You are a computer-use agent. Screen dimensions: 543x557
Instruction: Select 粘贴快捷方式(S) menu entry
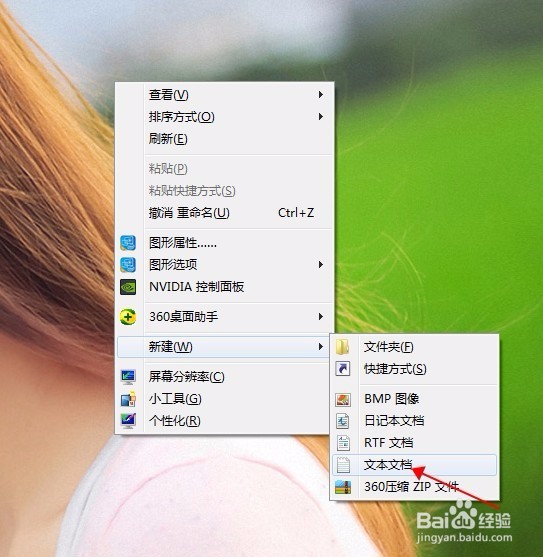coord(224,191)
